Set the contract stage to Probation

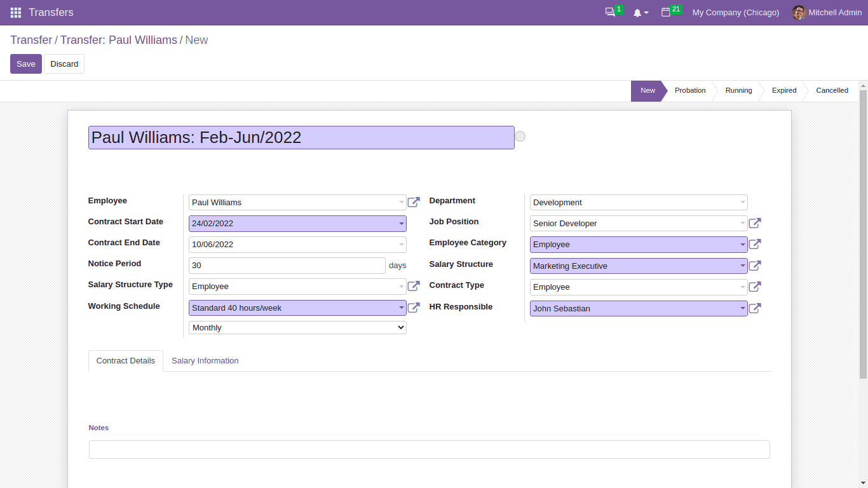tap(690, 90)
